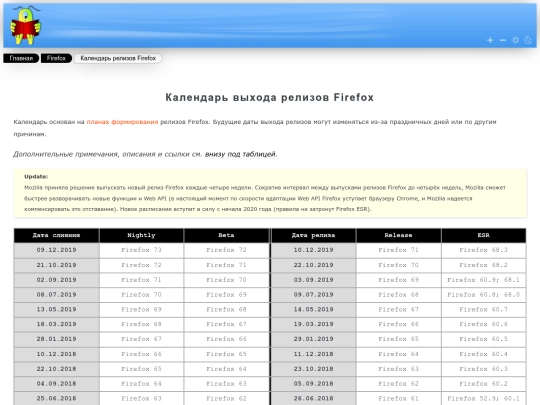The height and width of the screenshot is (405, 540).
Task: Click the Nightly column header
Action: (141, 236)
